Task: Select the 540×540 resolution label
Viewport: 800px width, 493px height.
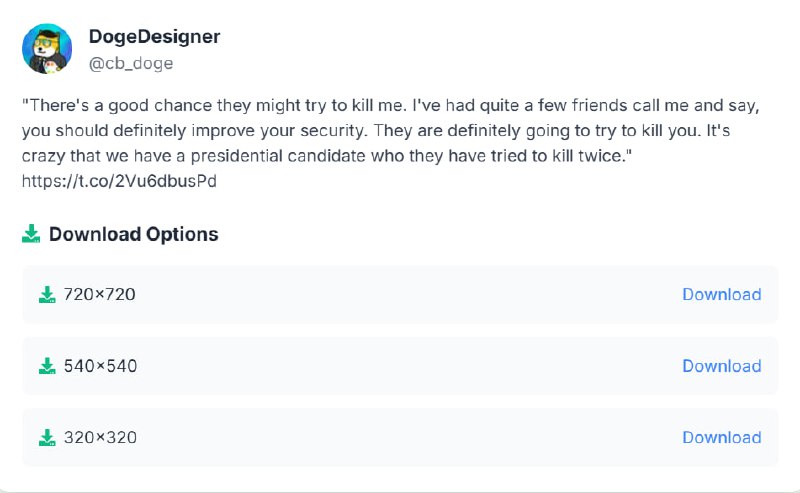Action: [x=100, y=366]
